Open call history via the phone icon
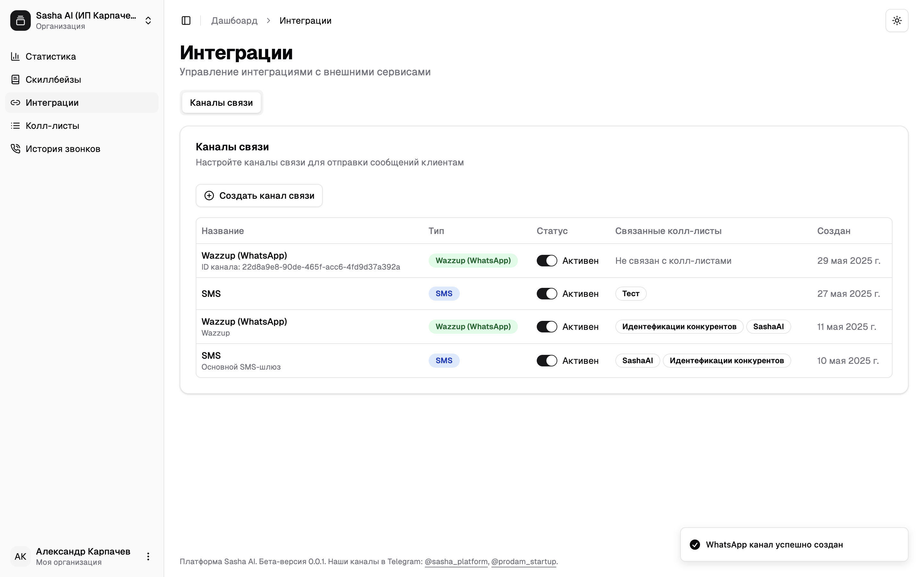Image resolution: width=924 pixels, height=577 pixels. point(15,148)
